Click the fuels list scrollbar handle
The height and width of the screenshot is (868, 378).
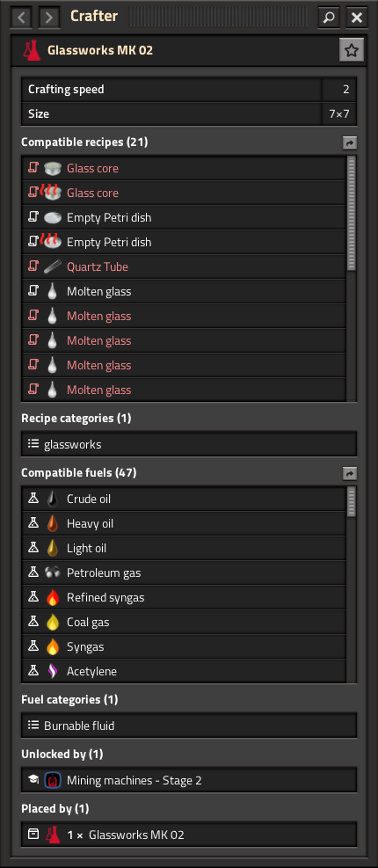[x=352, y=502]
